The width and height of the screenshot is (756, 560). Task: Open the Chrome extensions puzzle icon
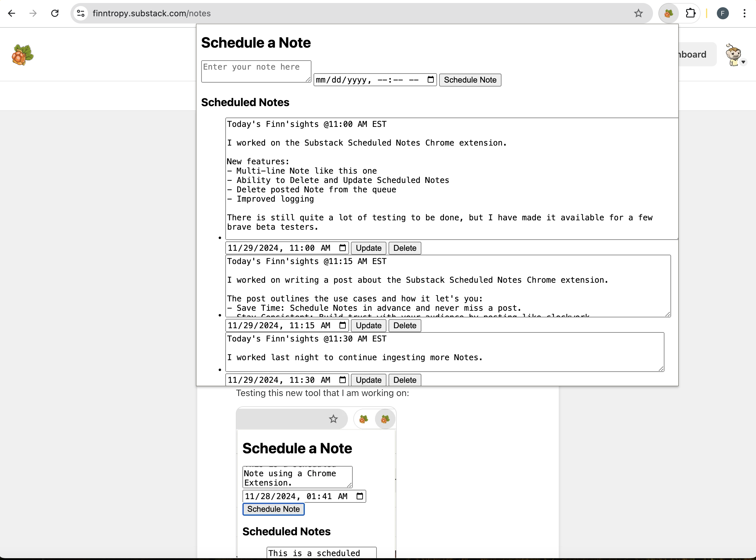(x=690, y=13)
